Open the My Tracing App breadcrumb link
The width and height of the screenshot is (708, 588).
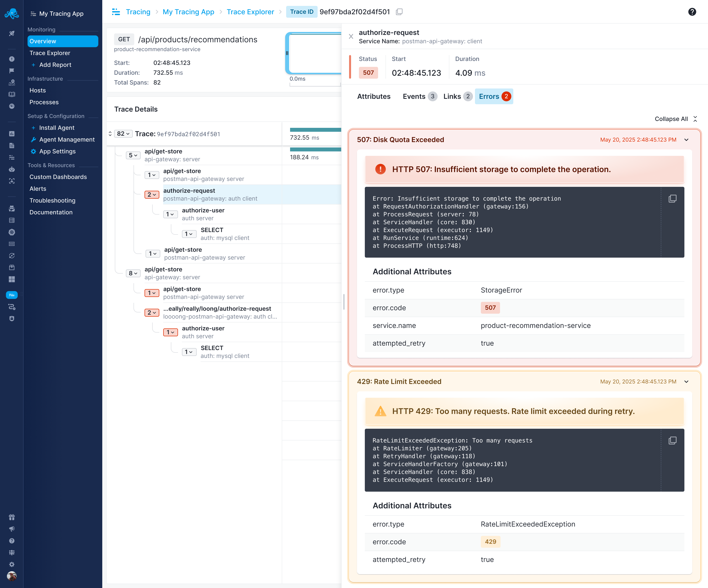coord(188,12)
